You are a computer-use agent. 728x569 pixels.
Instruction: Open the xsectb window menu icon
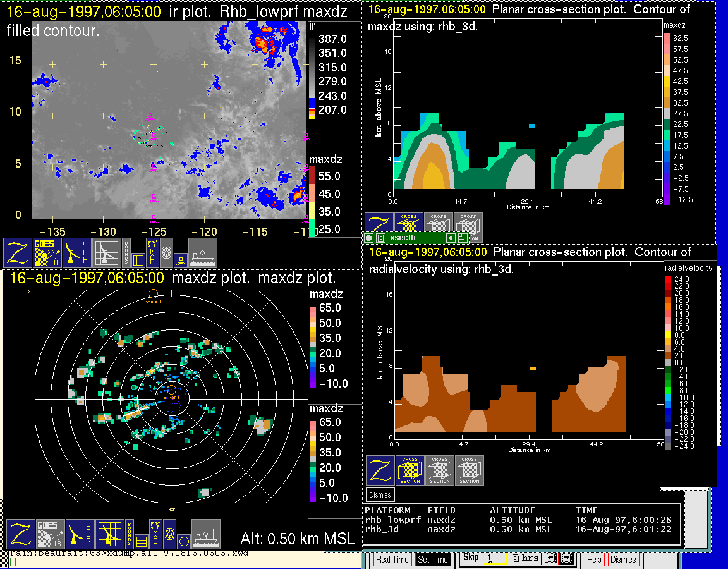coord(380,238)
